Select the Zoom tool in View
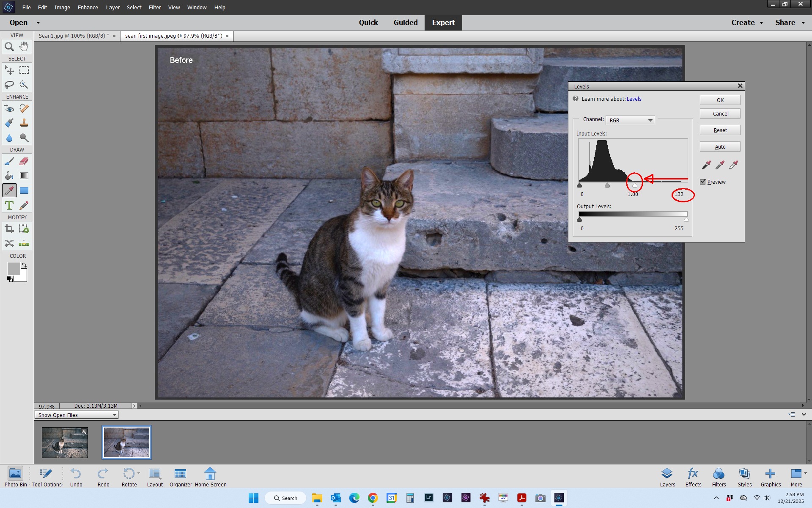This screenshot has width=812, height=508. (x=9, y=47)
